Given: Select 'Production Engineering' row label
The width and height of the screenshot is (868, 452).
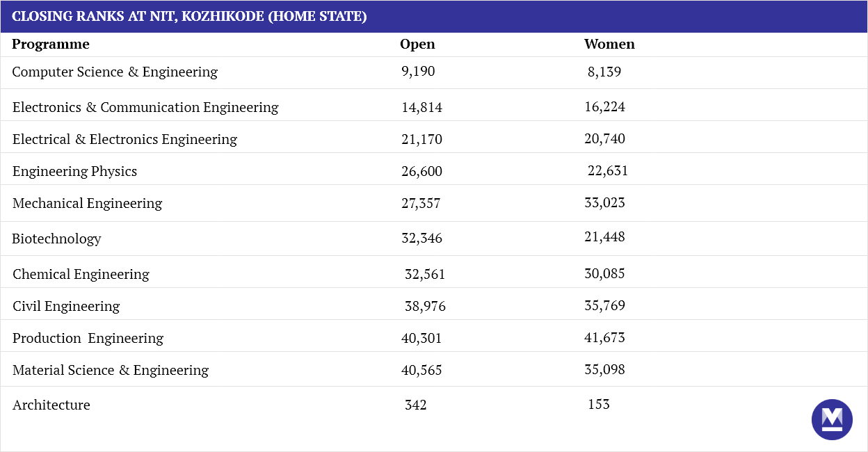Looking at the screenshot, I should (88, 339).
